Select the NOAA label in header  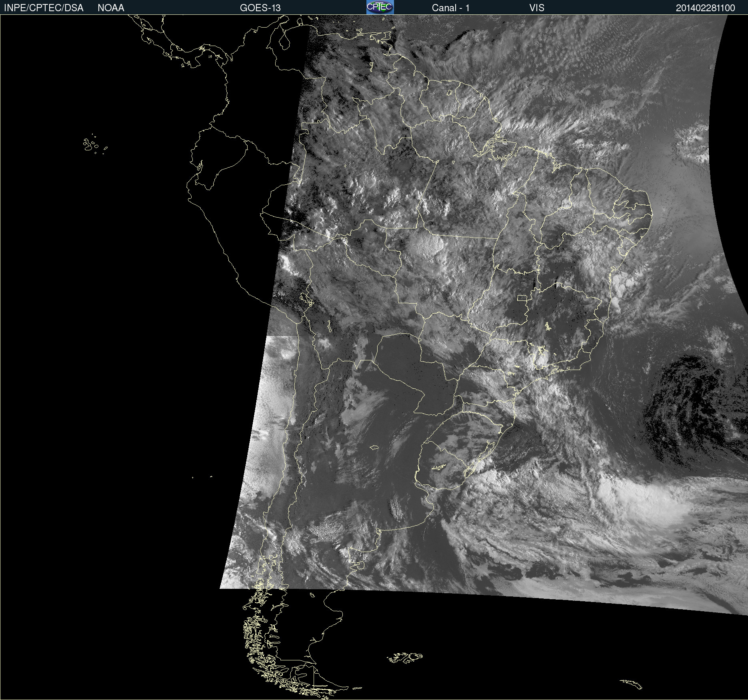tap(111, 8)
